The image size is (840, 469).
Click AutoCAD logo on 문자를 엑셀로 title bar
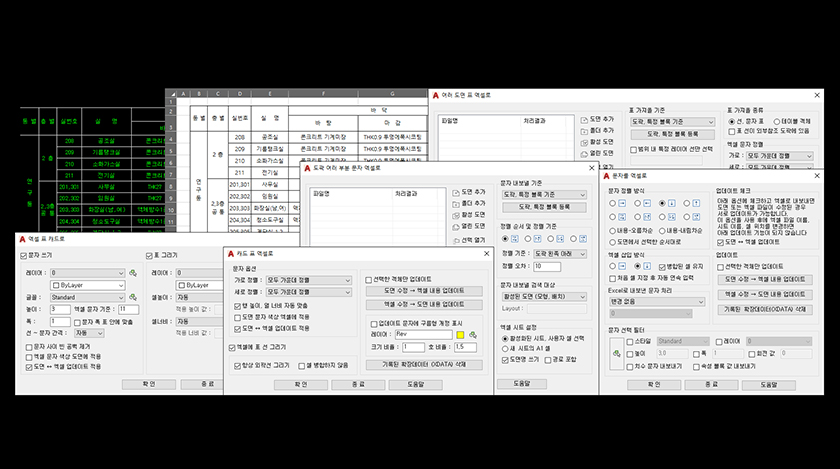point(606,176)
